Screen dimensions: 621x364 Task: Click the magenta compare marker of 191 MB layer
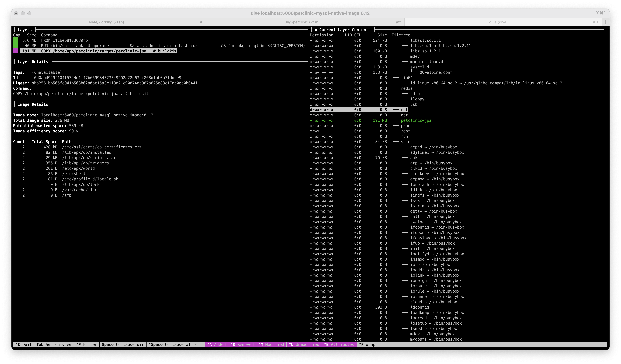click(x=16, y=51)
